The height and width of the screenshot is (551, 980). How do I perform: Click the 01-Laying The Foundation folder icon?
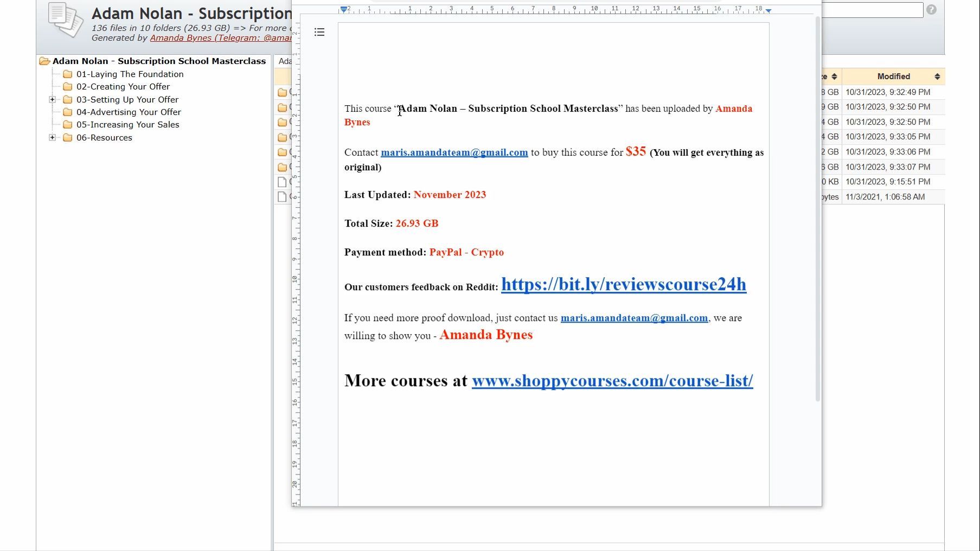[x=68, y=74]
